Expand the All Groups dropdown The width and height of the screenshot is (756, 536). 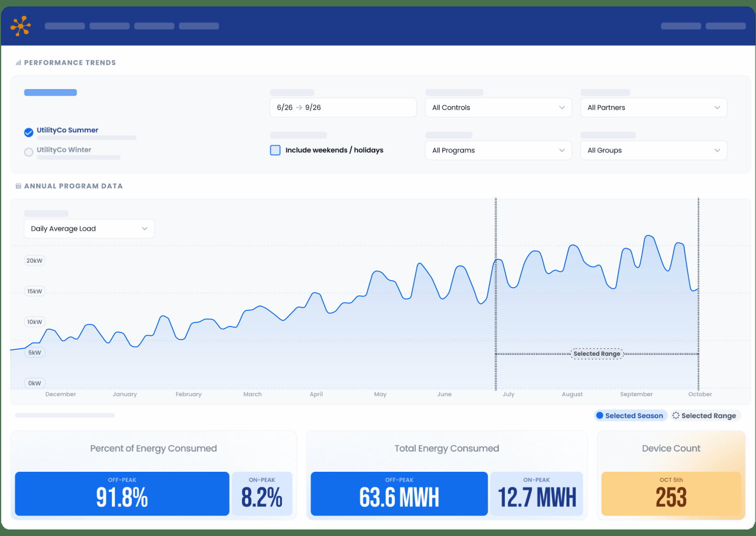point(654,150)
